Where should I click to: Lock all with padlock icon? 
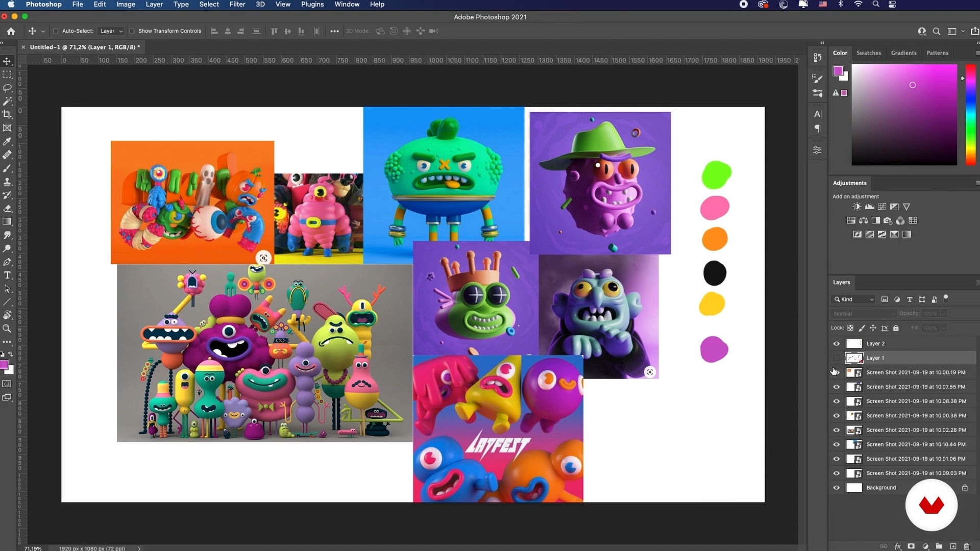pyautogui.click(x=896, y=328)
